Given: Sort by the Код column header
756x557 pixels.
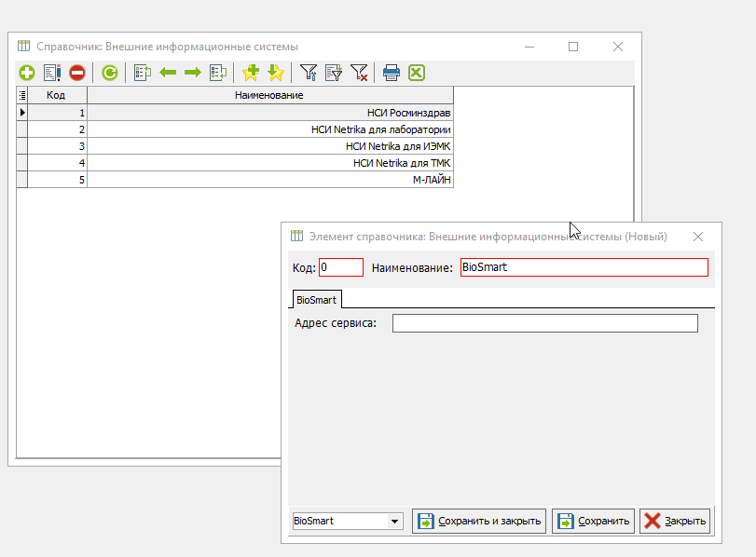Looking at the screenshot, I should point(58,95).
